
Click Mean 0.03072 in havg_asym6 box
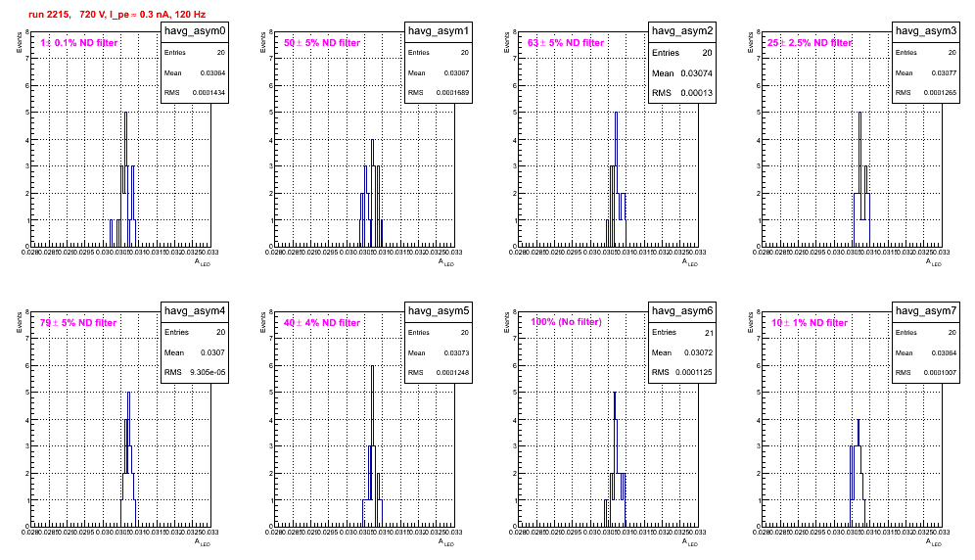682,352
